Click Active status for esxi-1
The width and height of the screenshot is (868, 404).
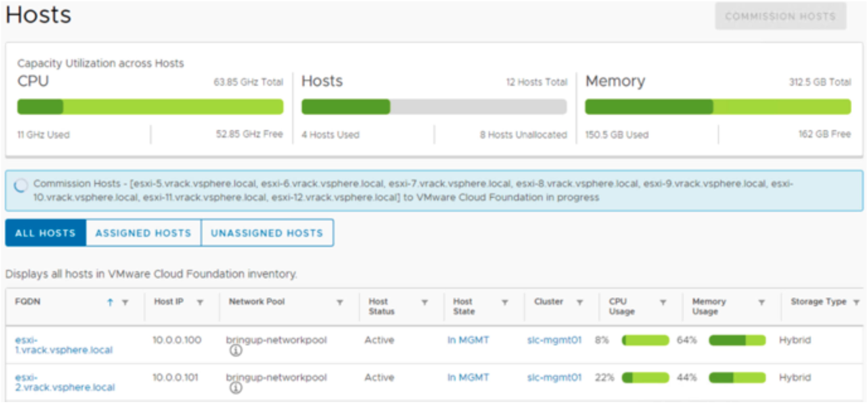[379, 340]
